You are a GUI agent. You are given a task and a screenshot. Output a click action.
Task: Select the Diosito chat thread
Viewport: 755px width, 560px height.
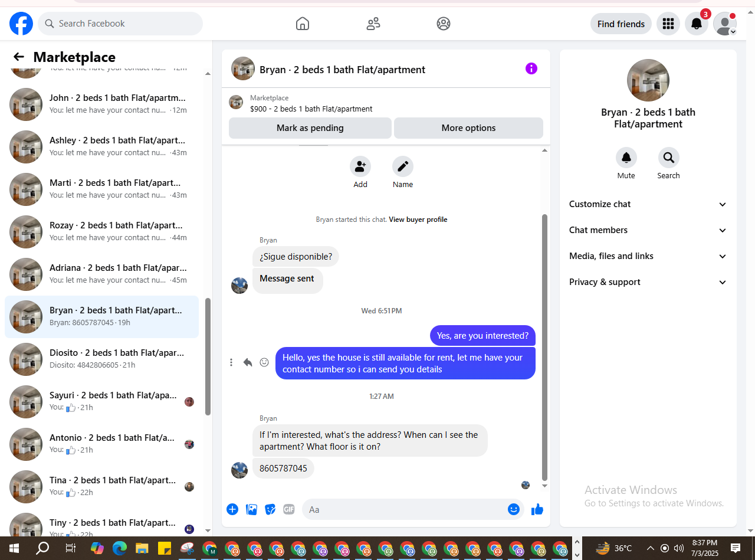(x=101, y=359)
